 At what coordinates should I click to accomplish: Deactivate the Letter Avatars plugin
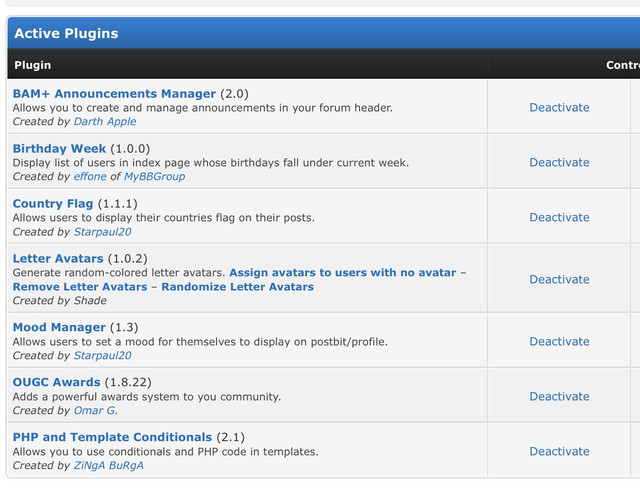pos(559,279)
